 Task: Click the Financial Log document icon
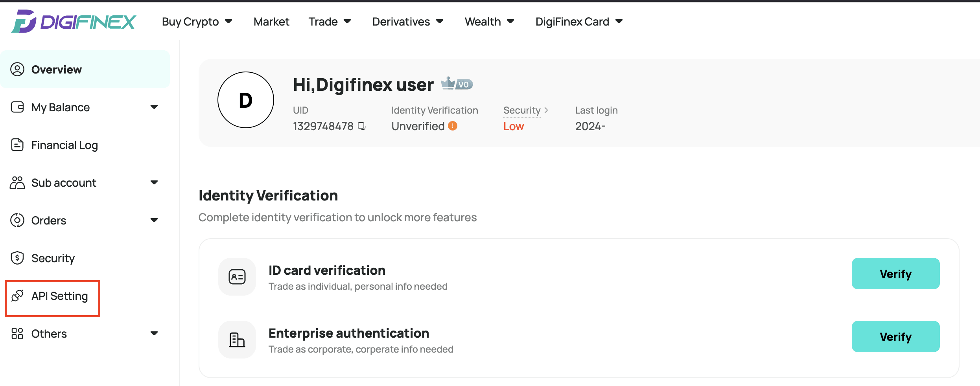(x=17, y=145)
